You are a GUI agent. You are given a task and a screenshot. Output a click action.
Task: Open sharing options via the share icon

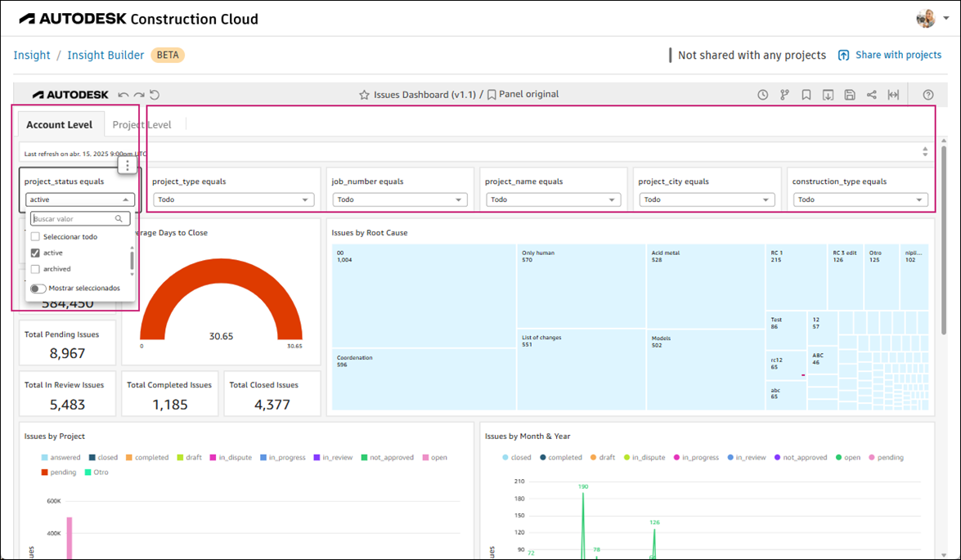coord(872,94)
